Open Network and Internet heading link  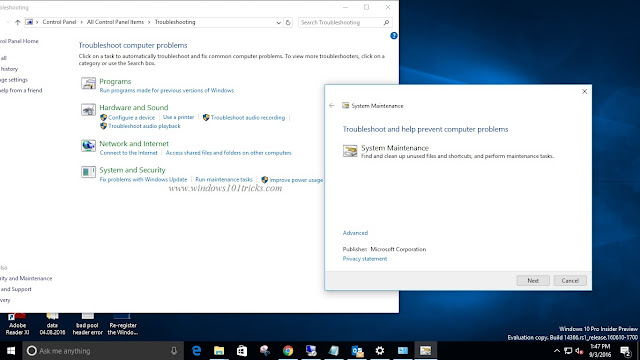134,144
